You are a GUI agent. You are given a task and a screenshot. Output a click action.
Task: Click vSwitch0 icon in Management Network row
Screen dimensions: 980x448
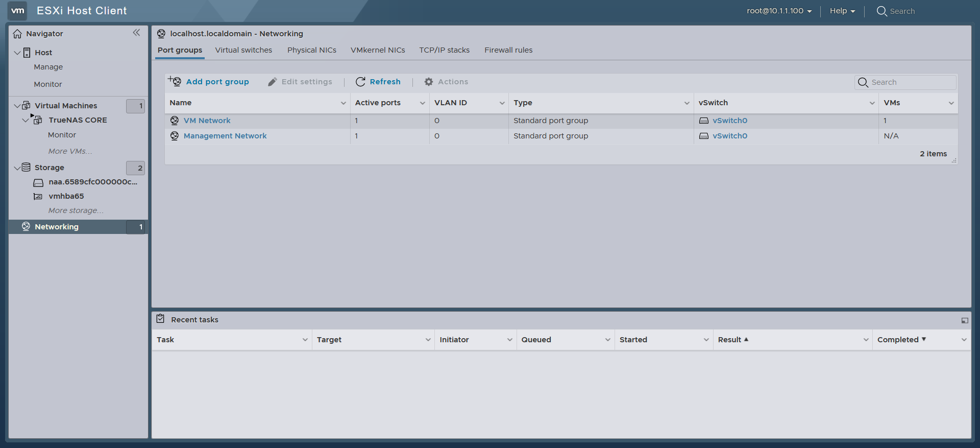pyautogui.click(x=704, y=136)
